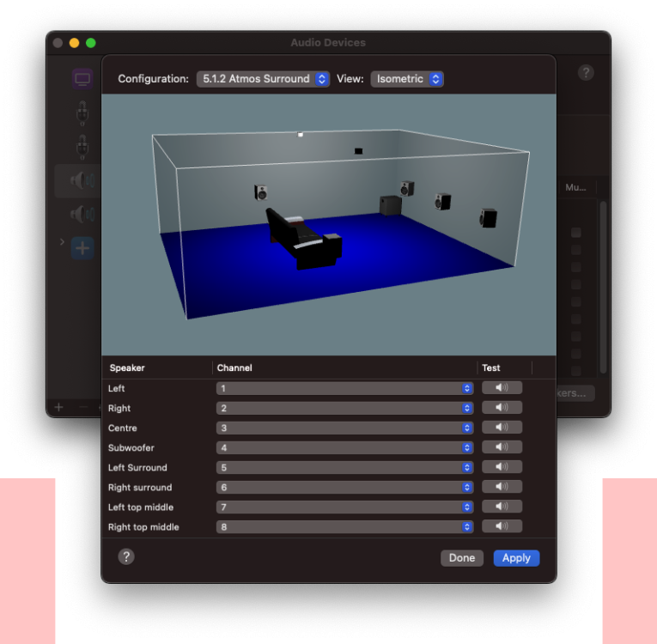The image size is (657, 644).
Task: Click the Speaker column header
Action: (x=127, y=368)
